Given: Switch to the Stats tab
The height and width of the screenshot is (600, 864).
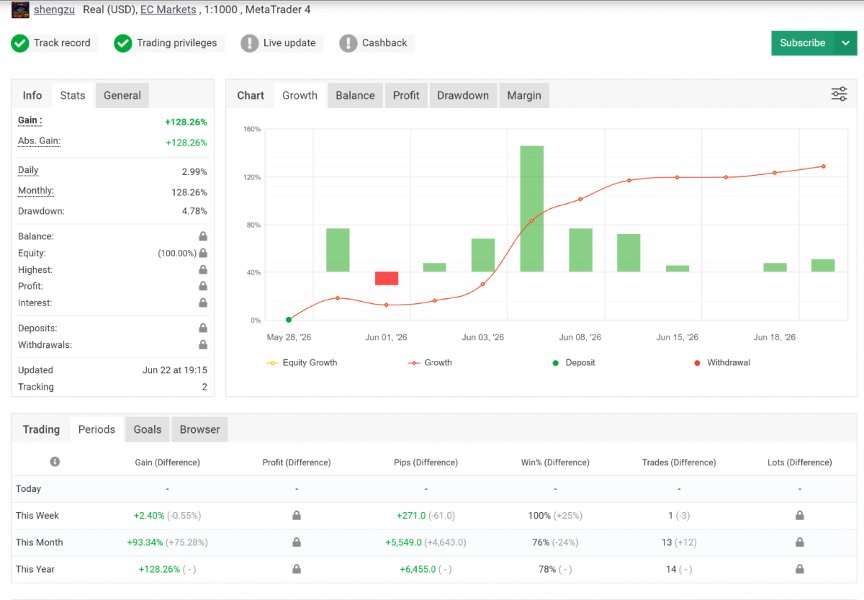Looking at the screenshot, I should tap(73, 95).
